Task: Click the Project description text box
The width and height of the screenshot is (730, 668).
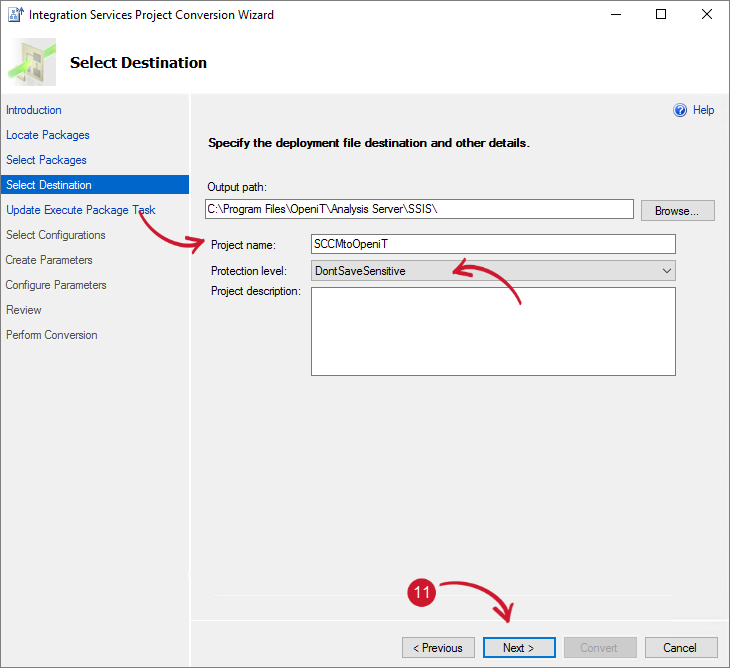Action: tap(493, 331)
